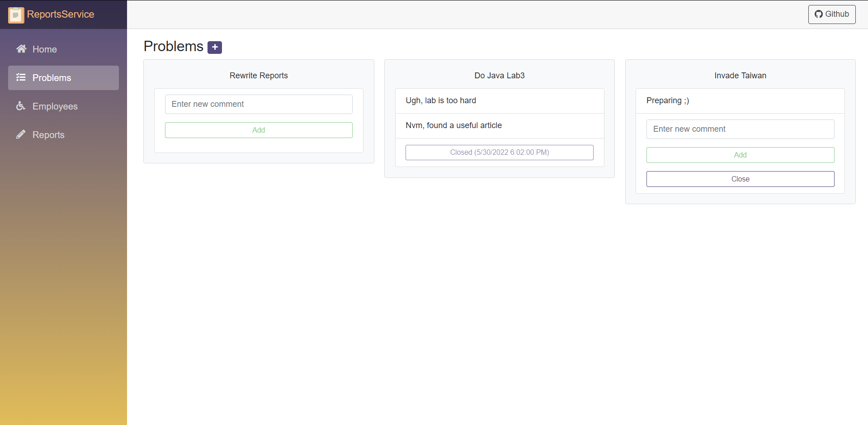Click Add in Invade Taiwan card
The width and height of the screenshot is (868, 425).
click(740, 155)
